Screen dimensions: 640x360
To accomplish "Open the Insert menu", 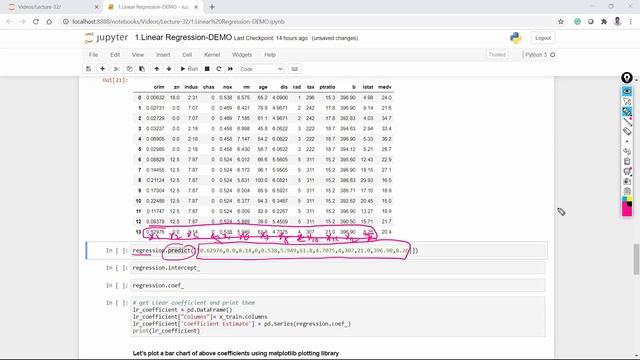I will click(163, 55).
